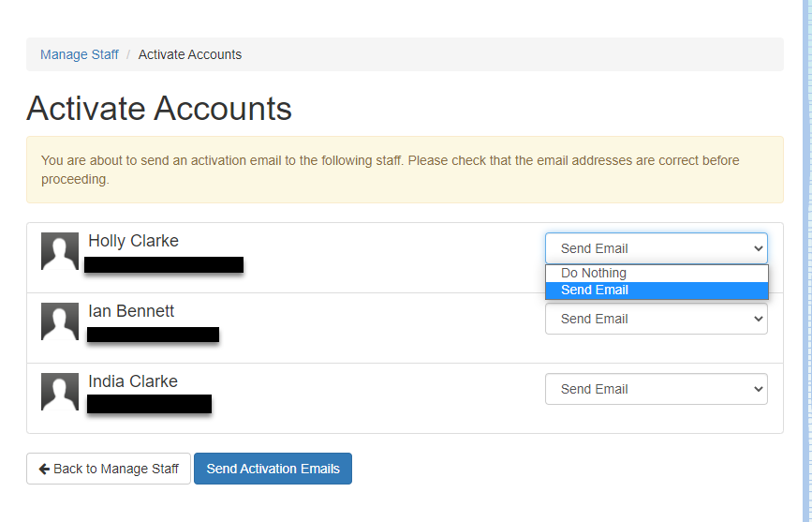Click the Back to Manage Staff button label
812x522 pixels.
[116, 469]
